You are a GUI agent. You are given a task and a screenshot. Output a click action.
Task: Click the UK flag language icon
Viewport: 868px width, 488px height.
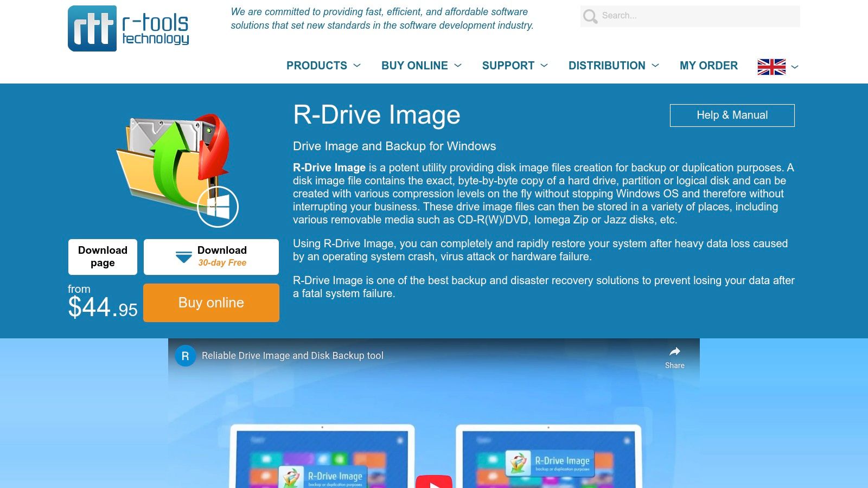[x=771, y=67]
